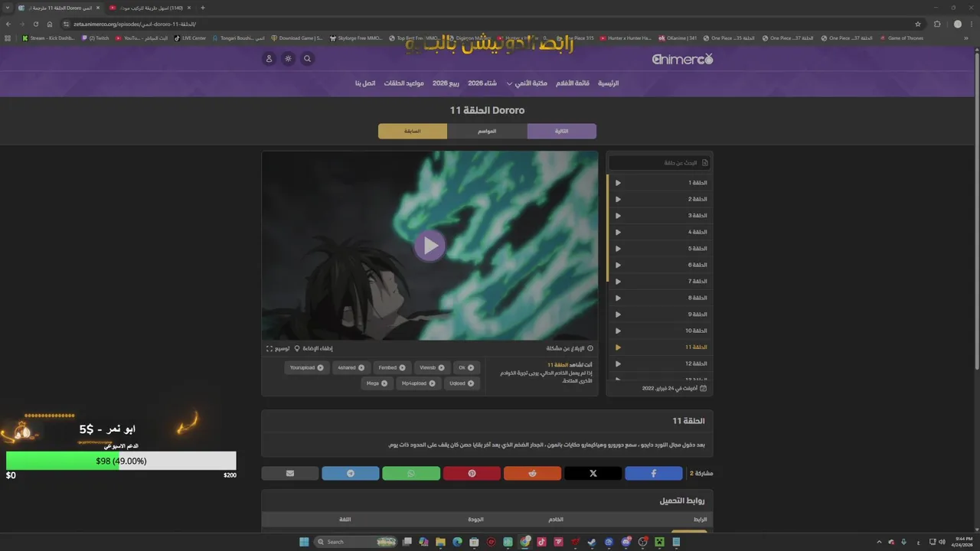Open new browser tab with plus
Viewport: 980px width, 551px height.
202,8
